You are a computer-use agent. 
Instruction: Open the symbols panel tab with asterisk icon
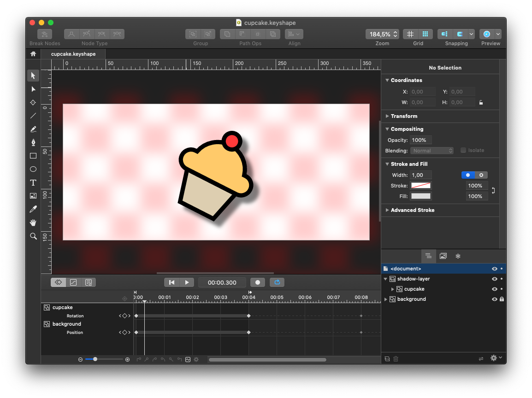(x=458, y=256)
